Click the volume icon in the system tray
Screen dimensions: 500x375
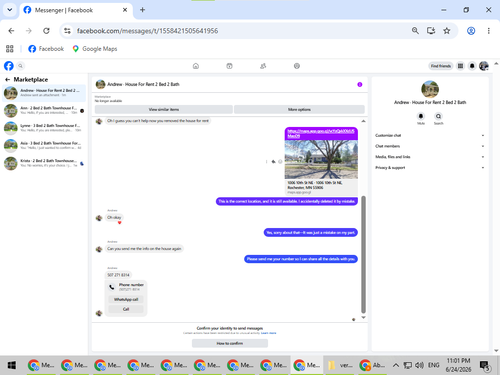point(419,365)
